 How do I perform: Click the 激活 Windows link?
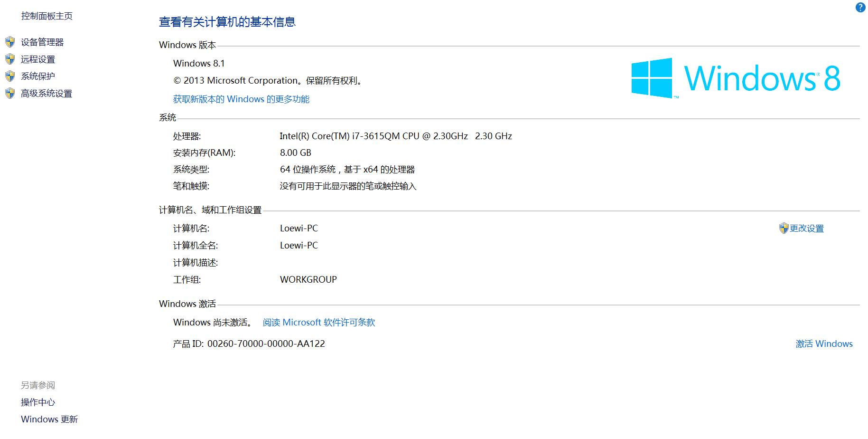(824, 344)
